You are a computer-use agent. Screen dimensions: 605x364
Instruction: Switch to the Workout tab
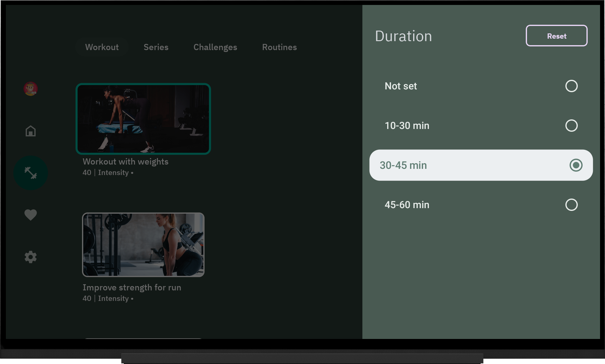[x=102, y=47]
